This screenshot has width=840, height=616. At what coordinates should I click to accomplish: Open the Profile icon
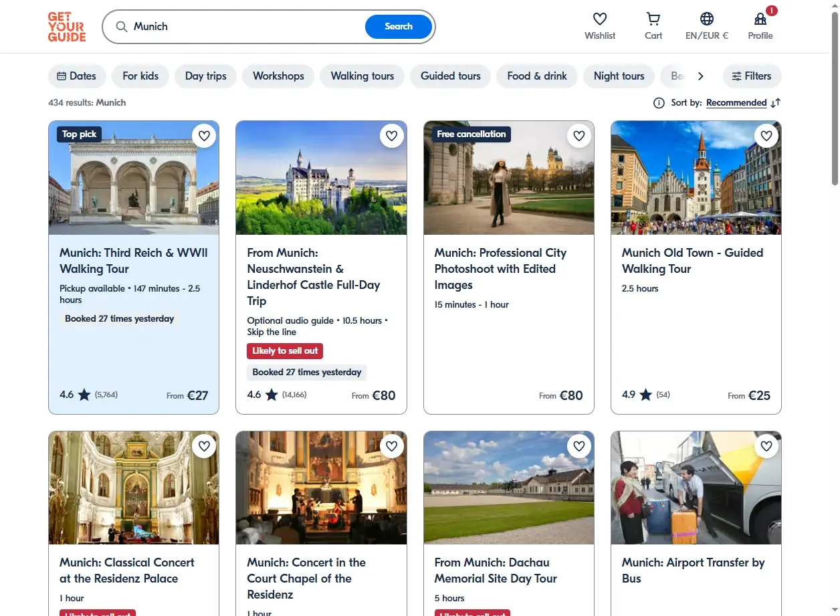click(760, 19)
